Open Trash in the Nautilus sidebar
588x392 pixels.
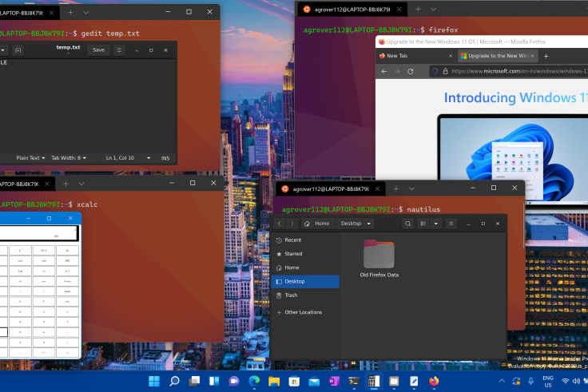(305, 295)
